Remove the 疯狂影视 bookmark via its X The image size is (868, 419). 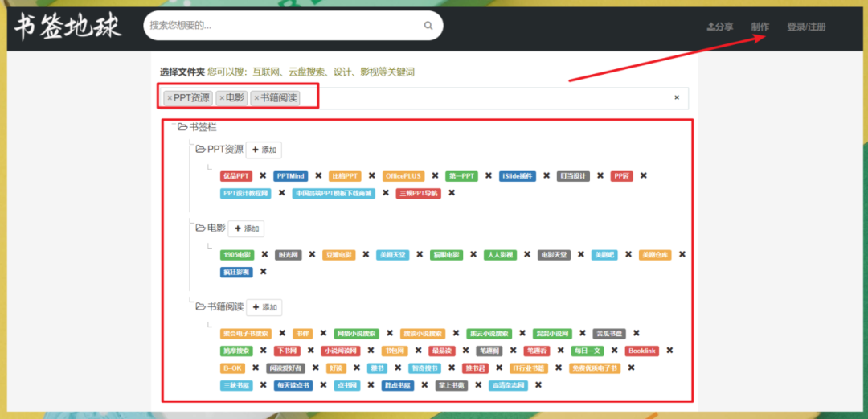[x=263, y=272]
